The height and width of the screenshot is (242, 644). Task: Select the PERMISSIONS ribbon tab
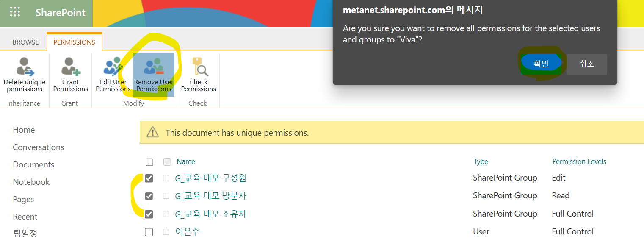pyautogui.click(x=75, y=42)
